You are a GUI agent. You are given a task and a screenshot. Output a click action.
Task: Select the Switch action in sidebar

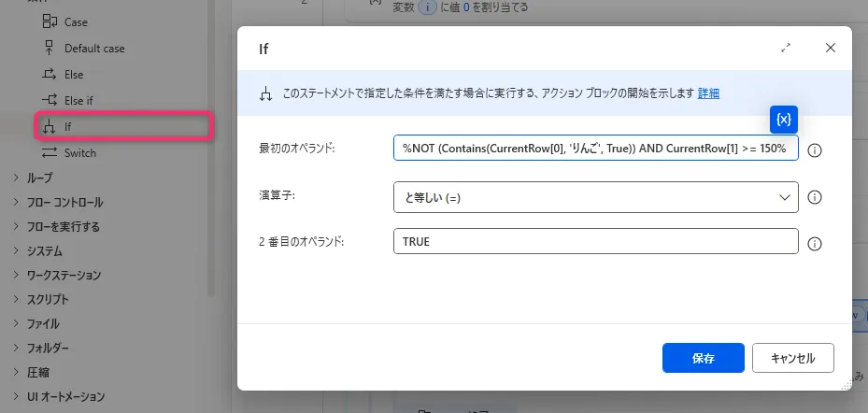79,152
